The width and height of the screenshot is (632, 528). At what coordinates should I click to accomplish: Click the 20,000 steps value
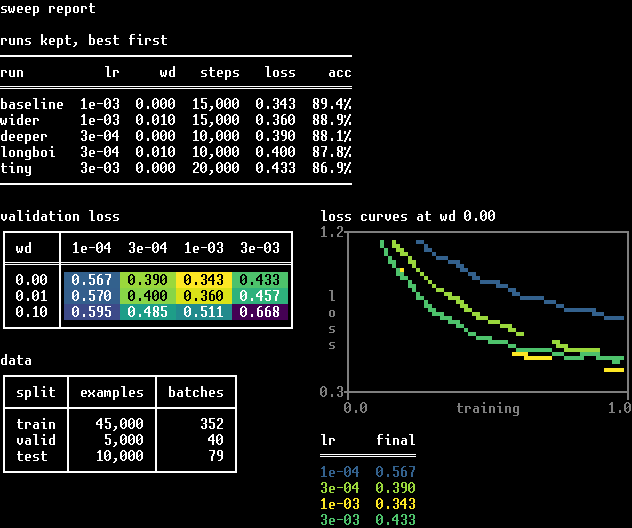click(x=216, y=168)
